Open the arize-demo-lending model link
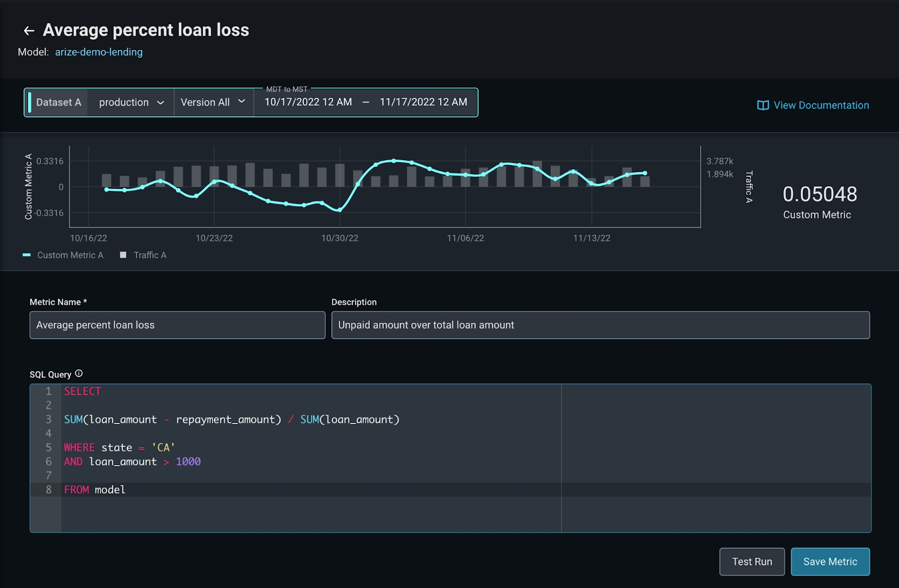This screenshot has width=899, height=588. [98, 52]
